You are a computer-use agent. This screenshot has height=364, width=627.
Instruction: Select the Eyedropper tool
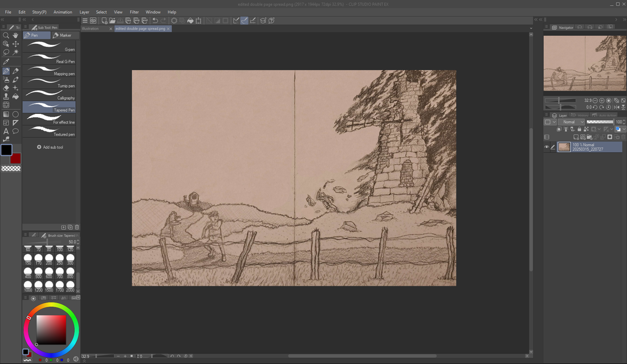coord(6,62)
